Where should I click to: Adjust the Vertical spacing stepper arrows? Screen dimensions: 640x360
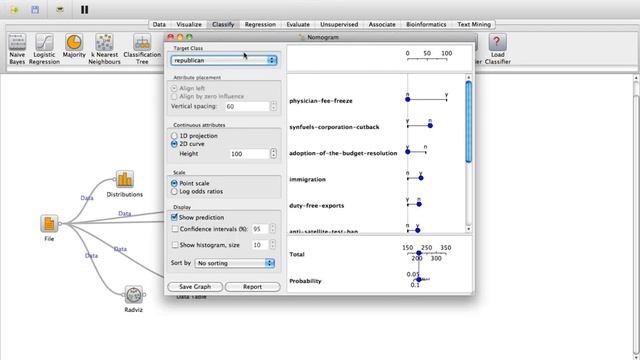[x=273, y=106]
